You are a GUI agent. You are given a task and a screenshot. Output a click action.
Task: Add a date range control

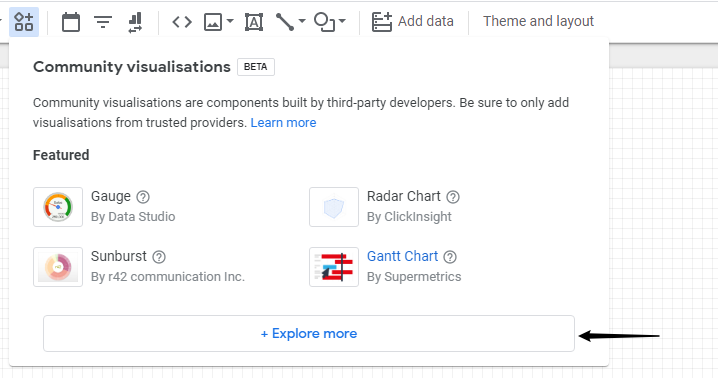pos(71,22)
